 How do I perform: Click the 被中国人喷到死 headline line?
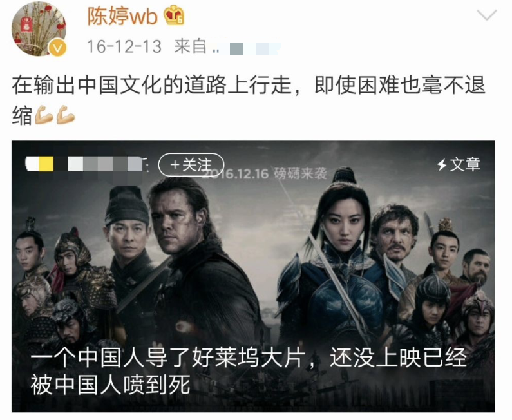pyautogui.click(x=110, y=385)
